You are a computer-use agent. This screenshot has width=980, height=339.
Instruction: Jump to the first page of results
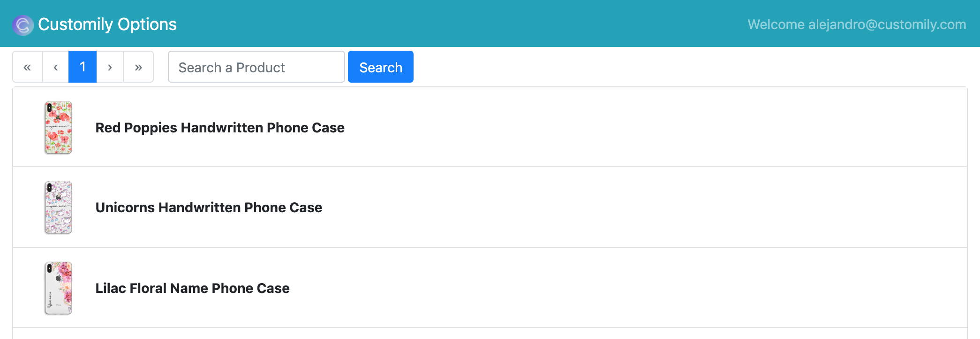click(28, 67)
